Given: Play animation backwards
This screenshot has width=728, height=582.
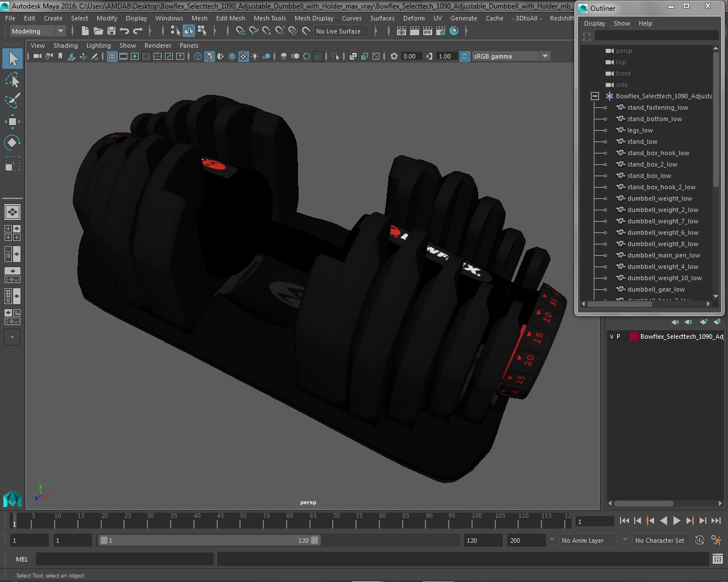Looking at the screenshot, I should coord(663,521).
